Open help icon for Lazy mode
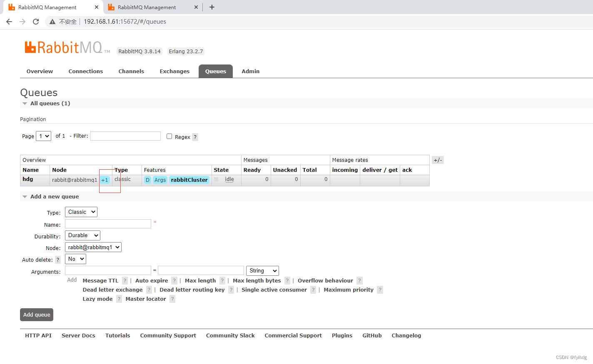Image resolution: width=593 pixels, height=364 pixels. coord(119,299)
